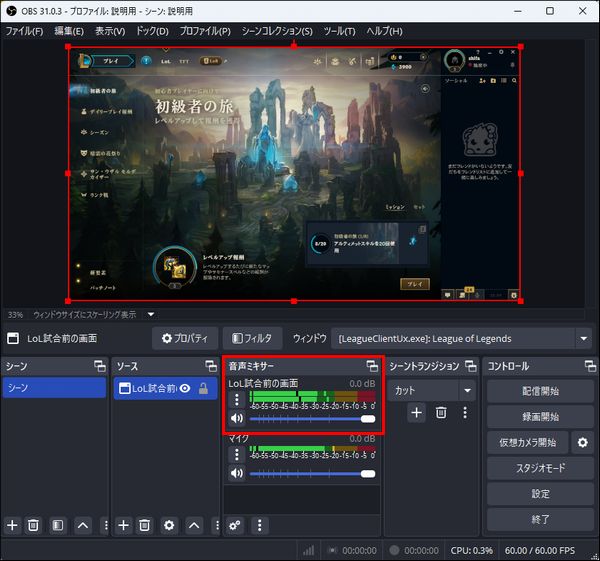Move source up with arrow icon
This screenshot has width=600, height=561.
point(194,525)
